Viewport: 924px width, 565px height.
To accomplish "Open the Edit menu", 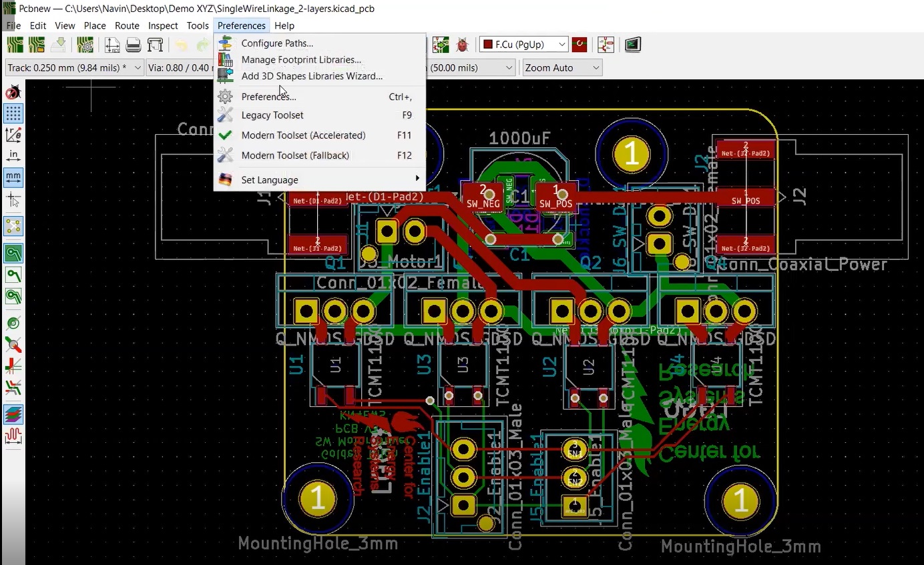I will pyautogui.click(x=38, y=25).
